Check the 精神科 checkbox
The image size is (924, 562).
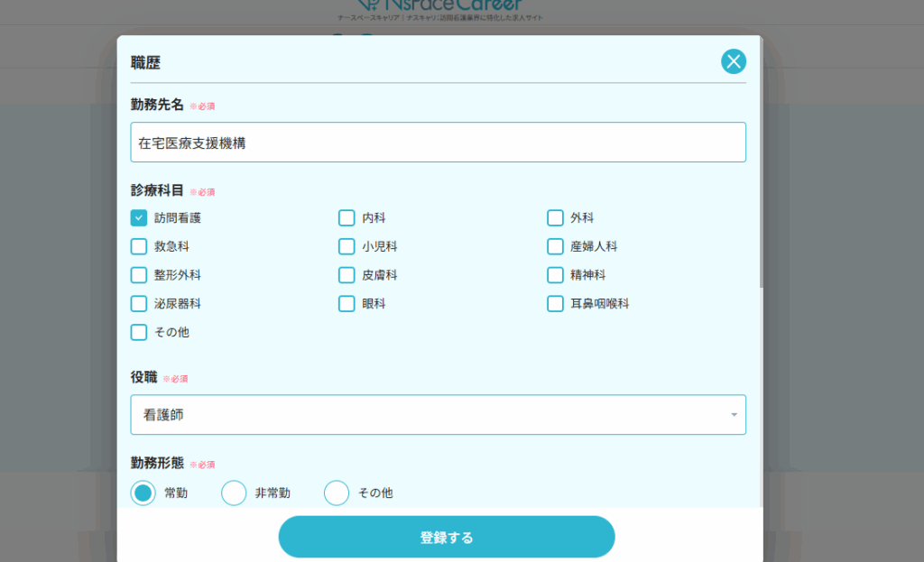tap(555, 275)
